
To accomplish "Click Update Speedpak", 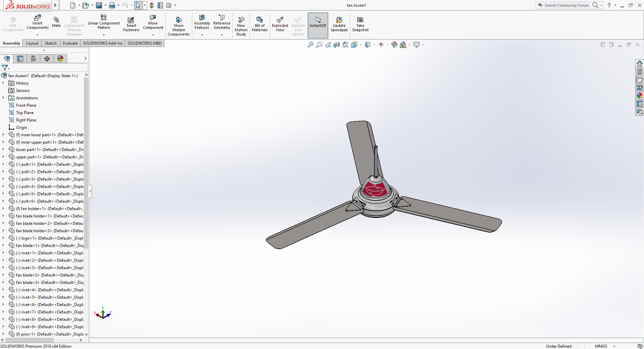I will point(339,24).
